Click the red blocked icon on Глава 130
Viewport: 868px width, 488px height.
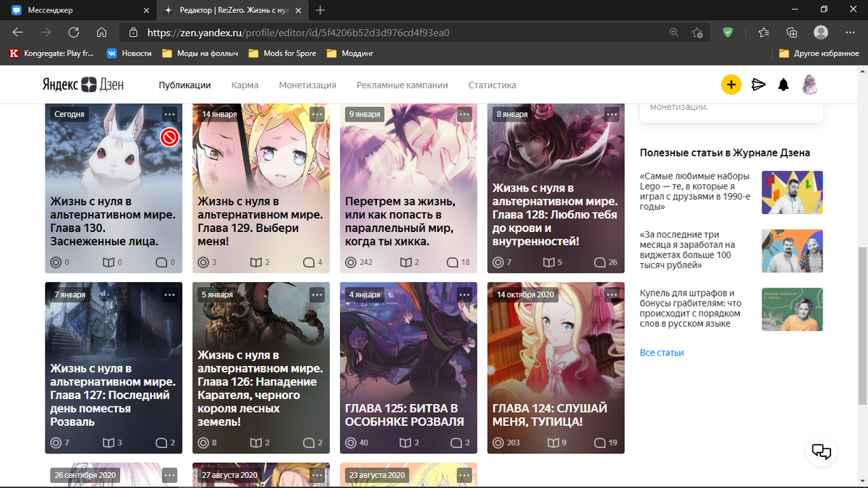pyautogui.click(x=169, y=137)
